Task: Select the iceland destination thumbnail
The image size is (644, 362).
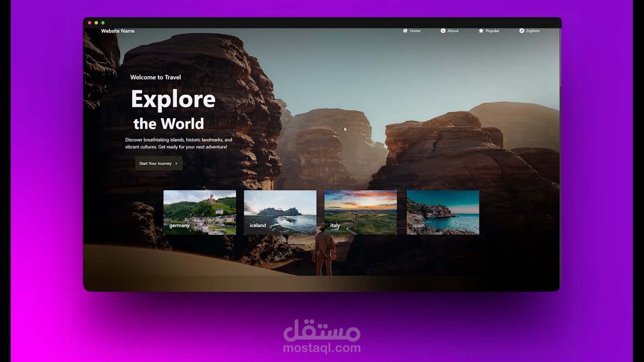Action: pyautogui.click(x=280, y=212)
